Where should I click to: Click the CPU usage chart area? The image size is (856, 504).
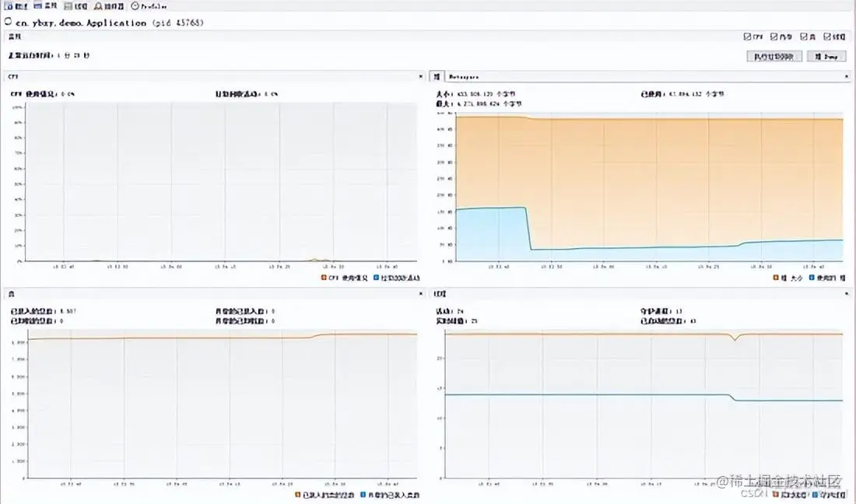221,182
